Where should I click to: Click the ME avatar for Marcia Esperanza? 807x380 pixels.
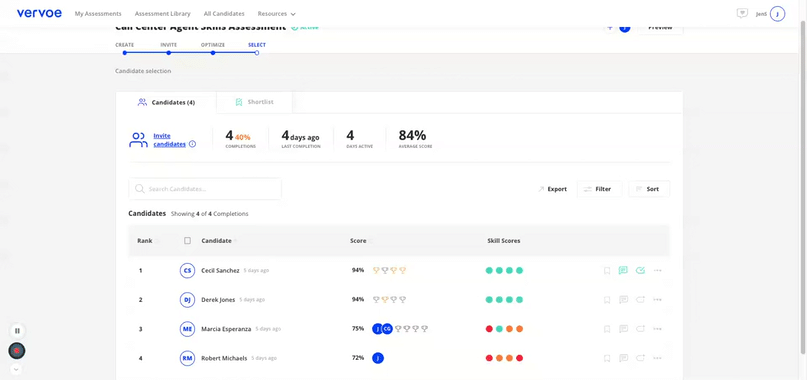click(187, 329)
